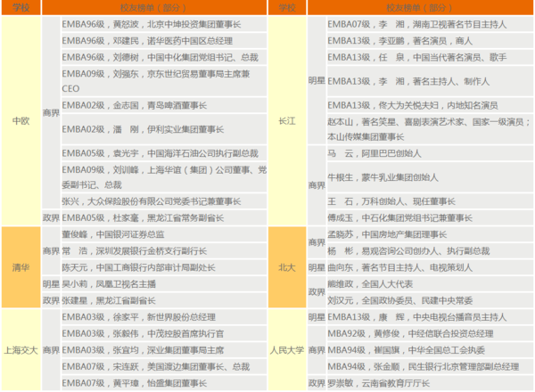Screen dimensions: 535x392
Task: Click the row for 任泉, 著名演员歌手
Action: coord(430,57)
